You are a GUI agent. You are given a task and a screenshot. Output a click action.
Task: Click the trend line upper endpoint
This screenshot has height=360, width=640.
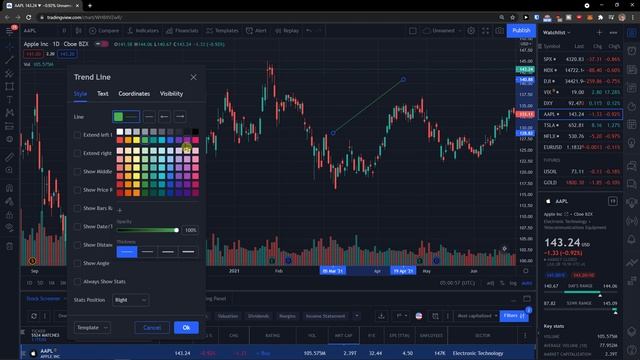[403, 79]
